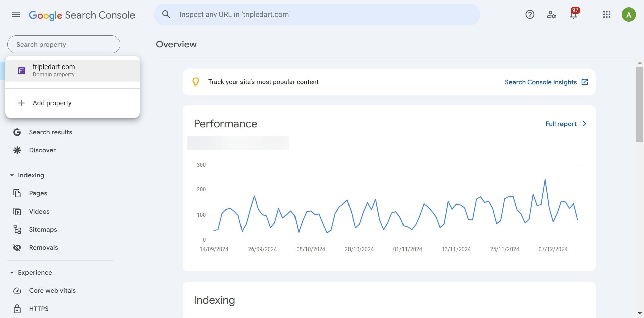Open the account avatar labeled A
644x318 pixels.
[x=628, y=15]
